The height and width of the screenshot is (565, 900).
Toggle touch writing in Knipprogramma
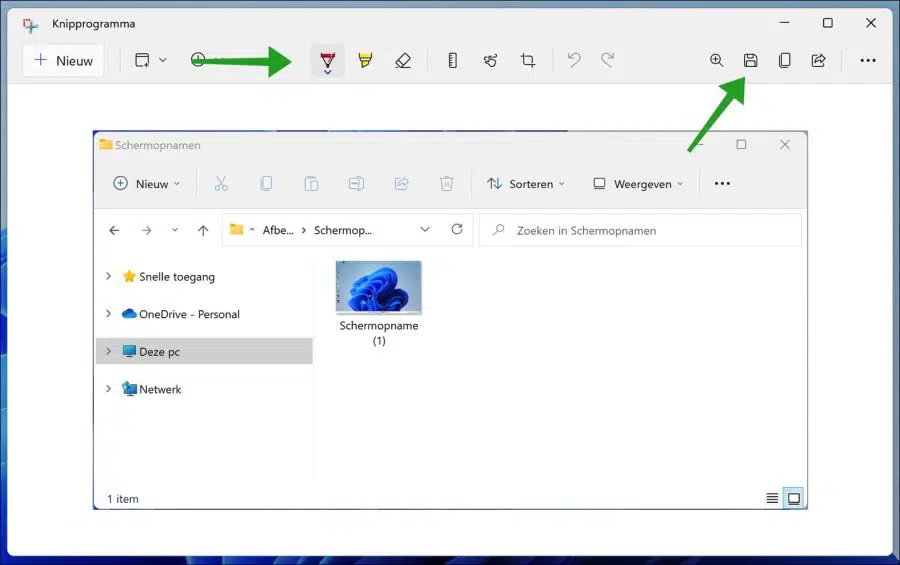point(490,60)
